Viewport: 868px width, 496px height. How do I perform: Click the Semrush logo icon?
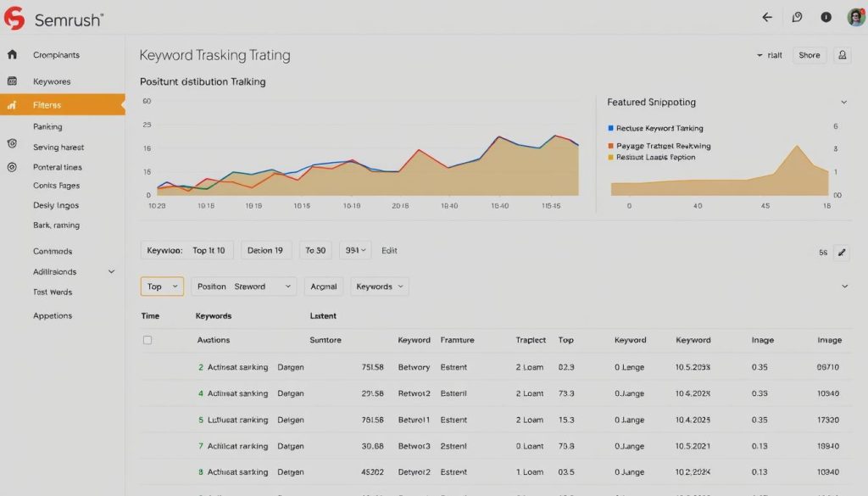click(x=14, y=16)
